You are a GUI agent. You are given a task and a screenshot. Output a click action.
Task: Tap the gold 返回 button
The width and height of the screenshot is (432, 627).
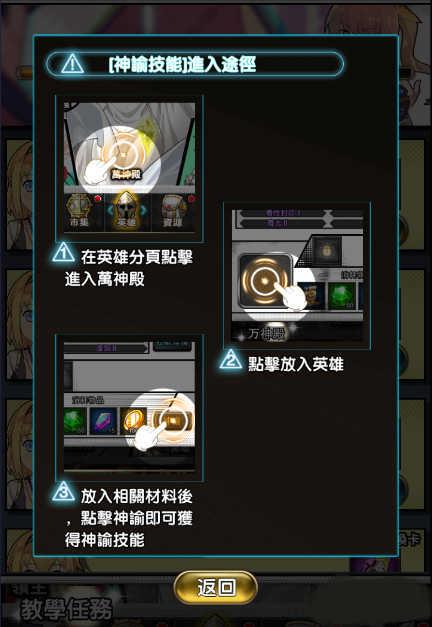[216, 587]
